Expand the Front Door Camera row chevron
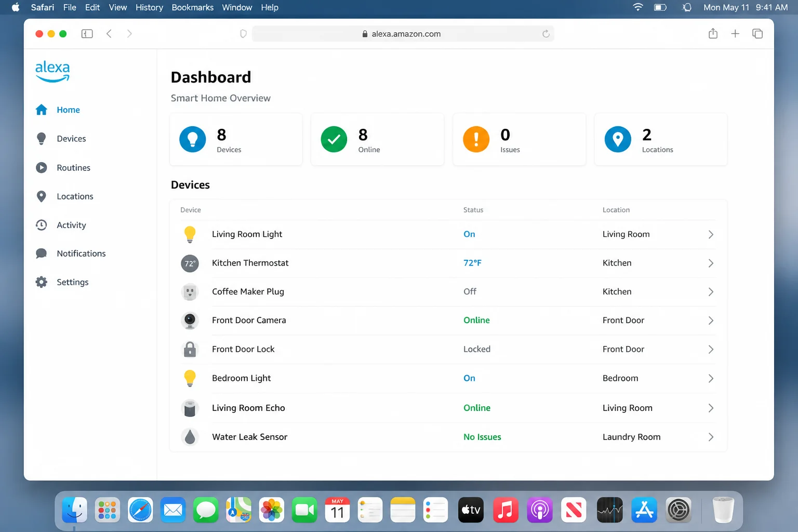 (x=711, y=321)
